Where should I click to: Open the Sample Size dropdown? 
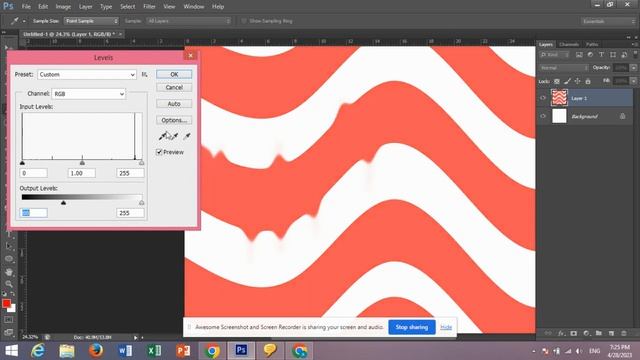[x=91, y=21]
